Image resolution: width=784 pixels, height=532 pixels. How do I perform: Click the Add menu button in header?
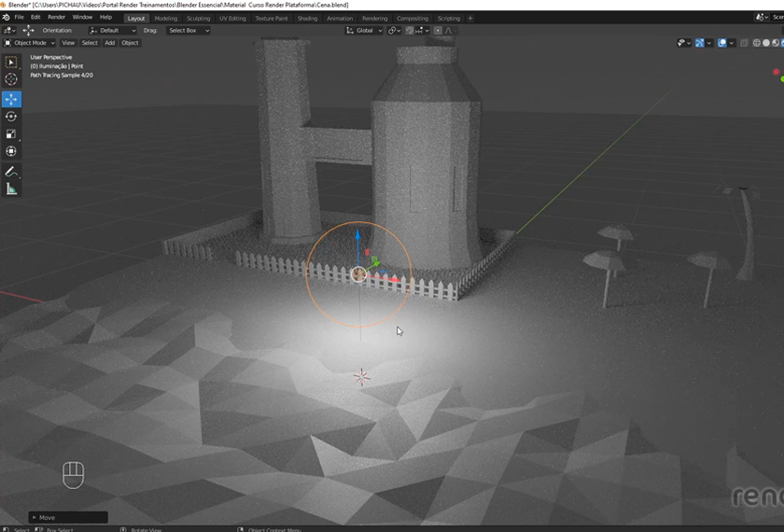click(x=109, y=43)
